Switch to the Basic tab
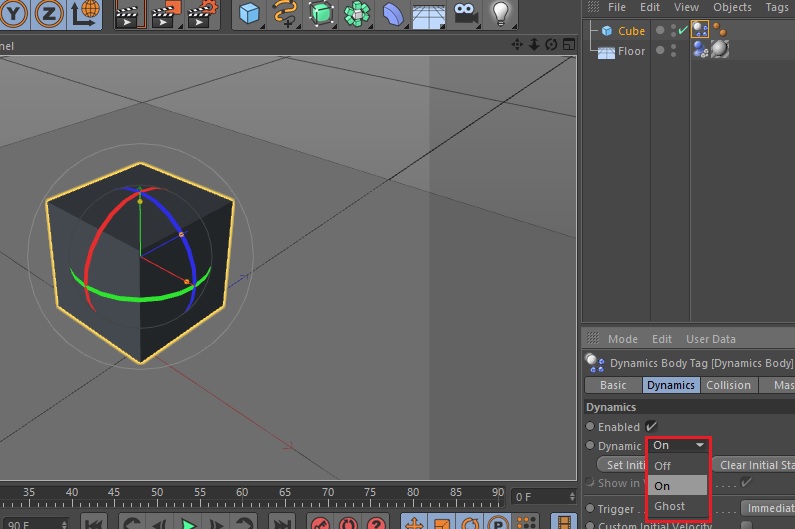795x529 pixels. pyautogui.click(x=613, y=385)
